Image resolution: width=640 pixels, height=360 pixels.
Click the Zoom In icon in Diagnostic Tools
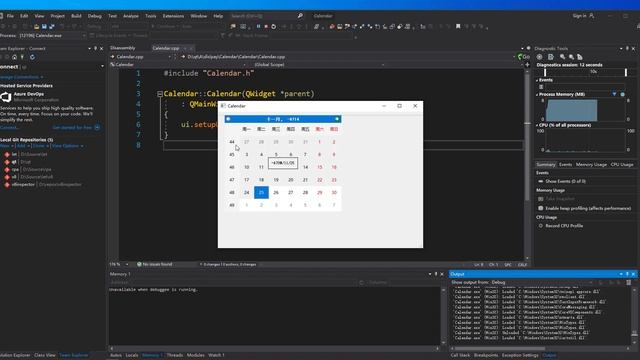[562, 57]
